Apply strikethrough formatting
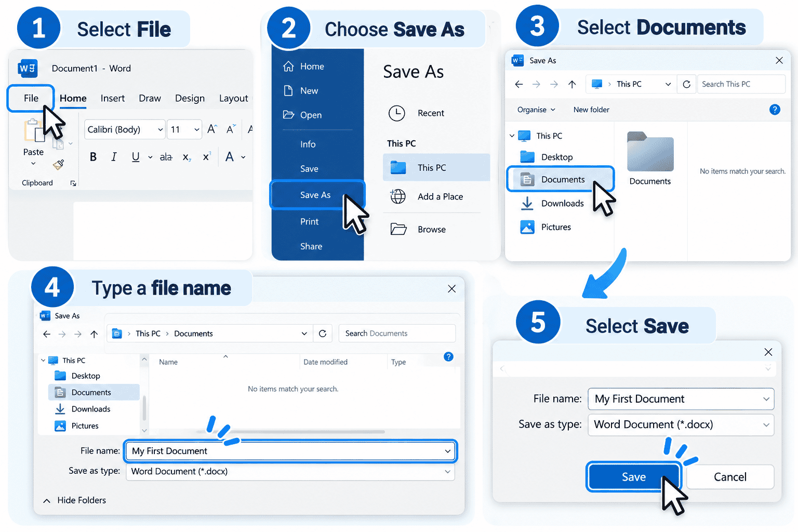 click(x=166, y=157)
